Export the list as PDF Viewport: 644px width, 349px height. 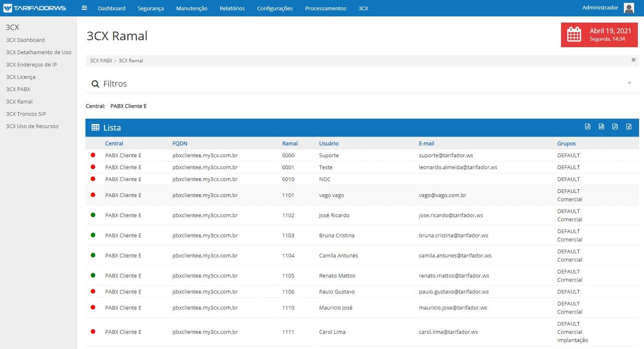[615, 126]
